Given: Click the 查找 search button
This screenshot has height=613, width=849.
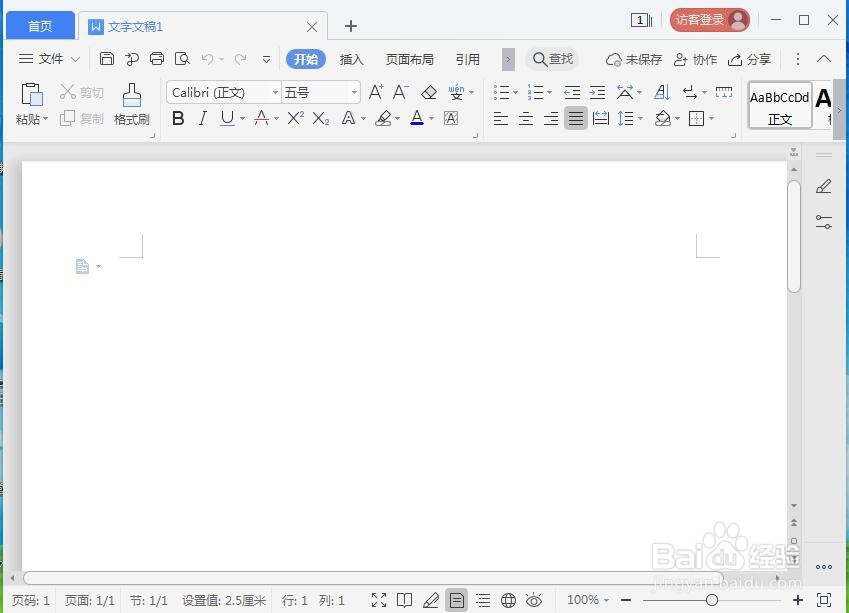Looking at the screenshot, I should click(552, 58).
